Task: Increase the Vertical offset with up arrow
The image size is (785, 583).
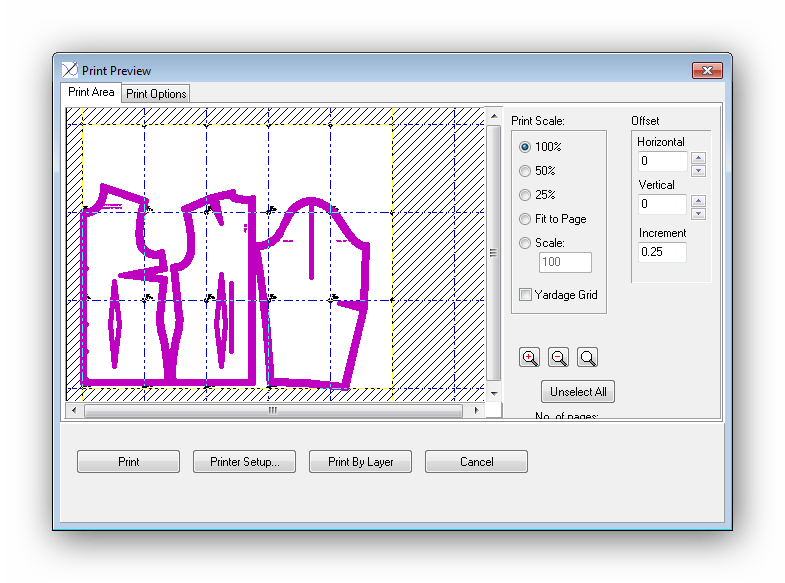Action: 698,201
